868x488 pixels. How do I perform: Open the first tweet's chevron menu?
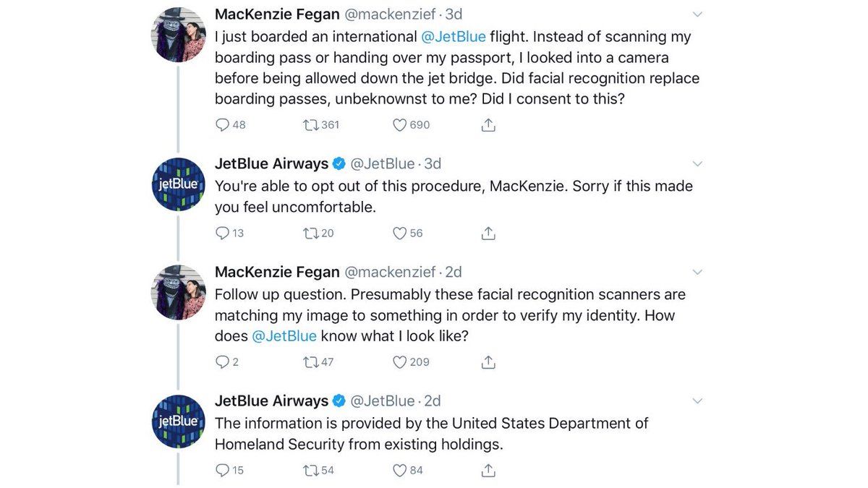697,14
